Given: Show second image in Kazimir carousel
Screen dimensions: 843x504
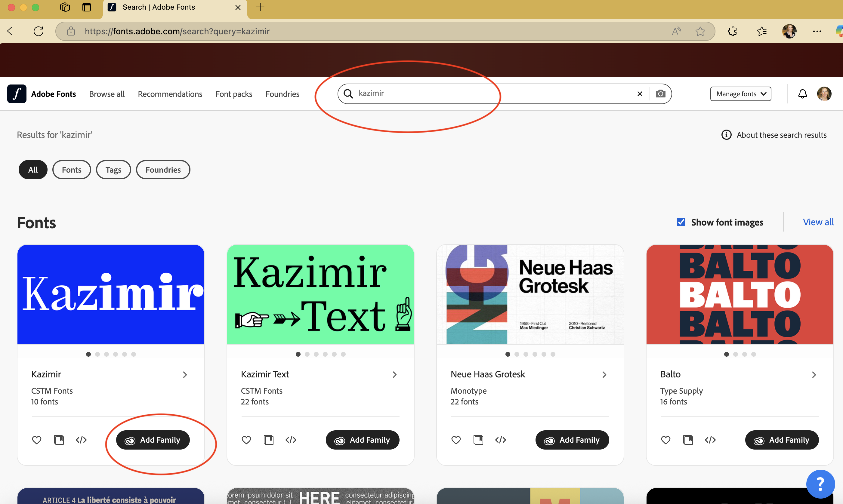Looking at the screenshot, I should coord(97,354).
